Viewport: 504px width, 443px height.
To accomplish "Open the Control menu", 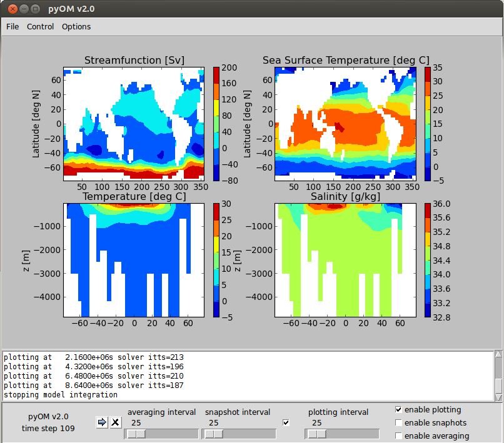I will (40, 26).
